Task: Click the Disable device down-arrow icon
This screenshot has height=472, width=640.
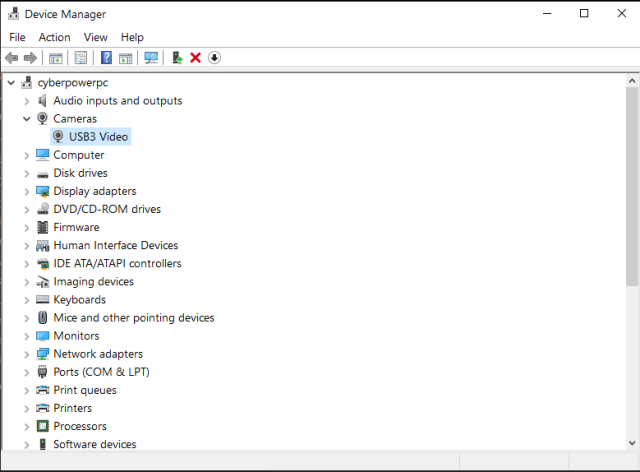Action: click(x=214, y=58)
